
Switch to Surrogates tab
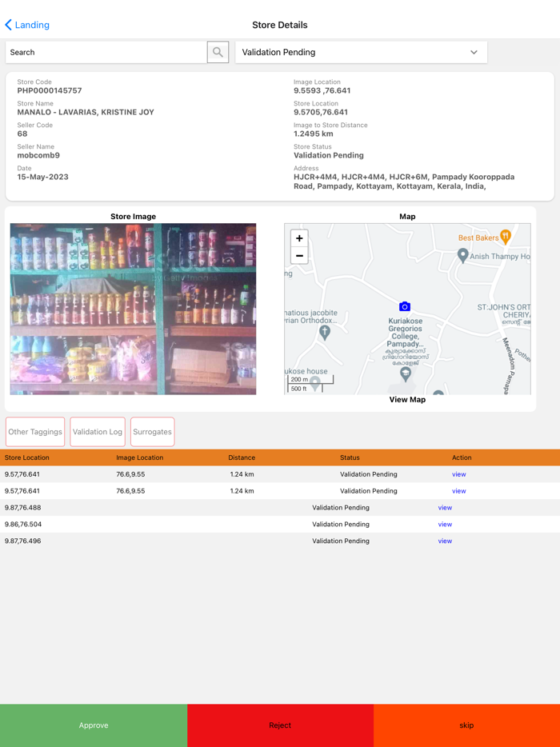click(x=153, y=432)
